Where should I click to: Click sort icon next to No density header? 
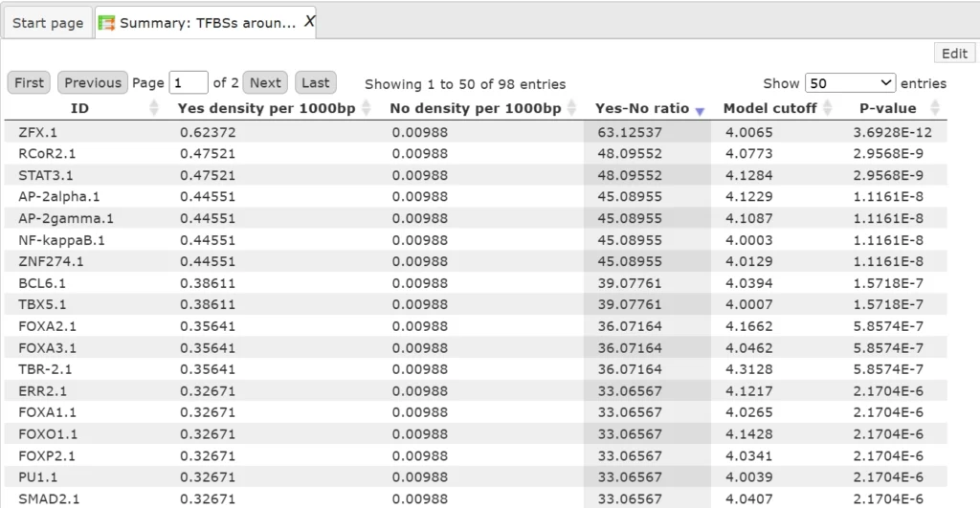[572, 109]
